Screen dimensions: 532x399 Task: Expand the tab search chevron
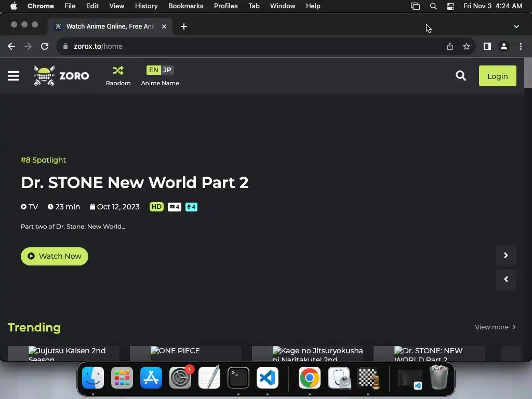click(516, 26)
